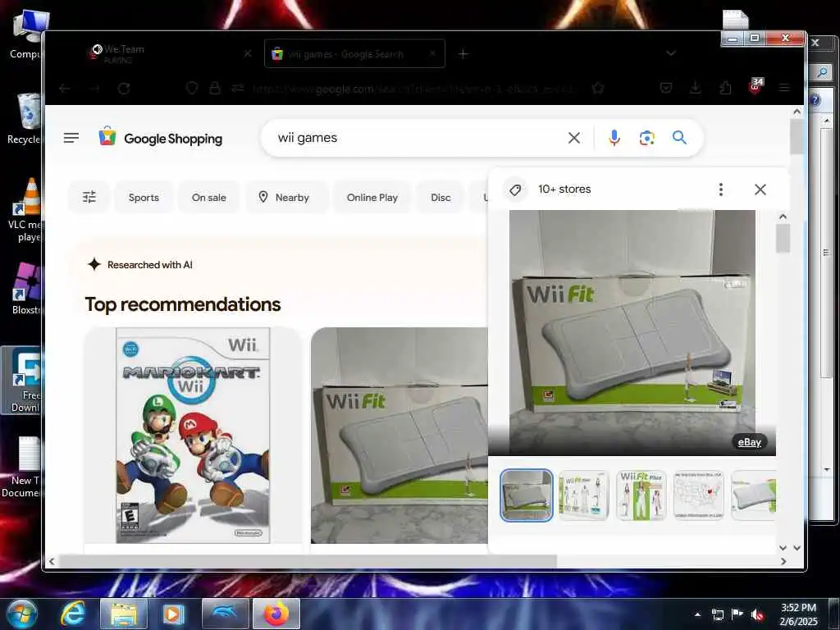The width and height of the screenshot is (840, 630).
Task: Click the side panel scrollbar up arrow
Action: (783, 217)
